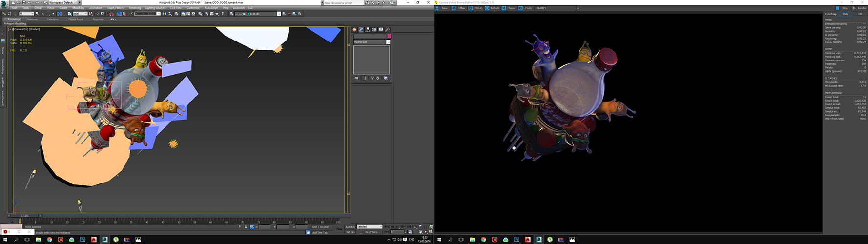Screen dimensions: 868x244
Task: Click the Select and Link tool
Action: tap(4, 14)
